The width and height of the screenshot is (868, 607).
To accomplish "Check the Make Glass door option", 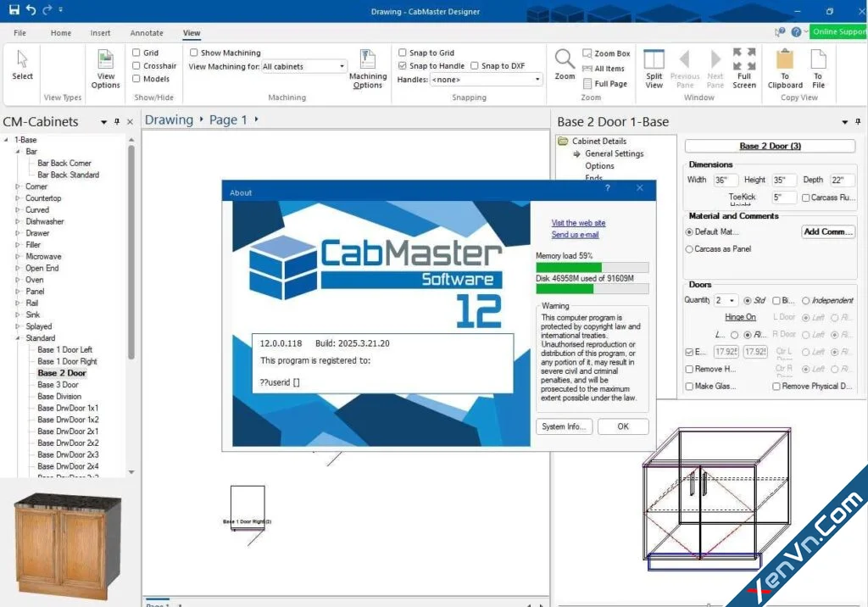I will pyautogui.click(x=689, y=386).
